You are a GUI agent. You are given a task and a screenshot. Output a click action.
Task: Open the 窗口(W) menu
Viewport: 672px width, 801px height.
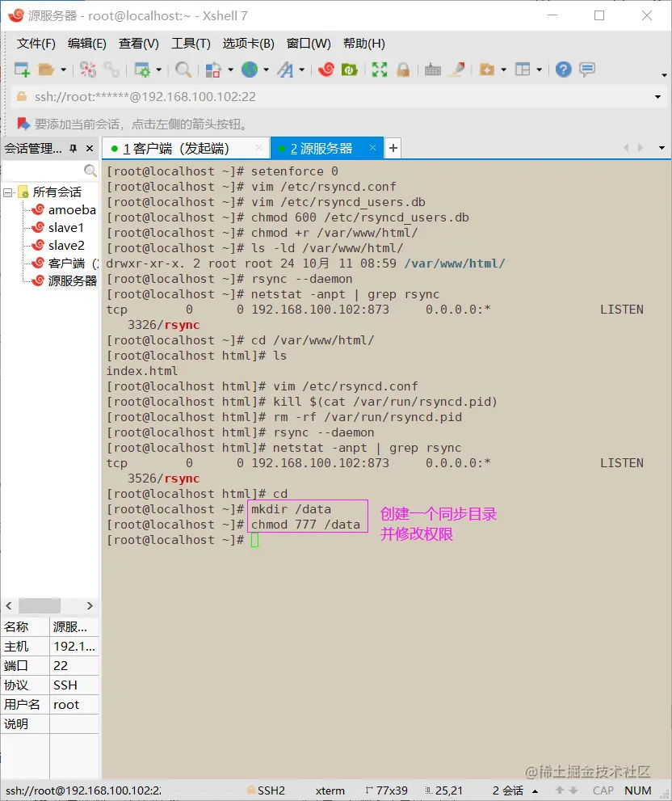point(309,44)
